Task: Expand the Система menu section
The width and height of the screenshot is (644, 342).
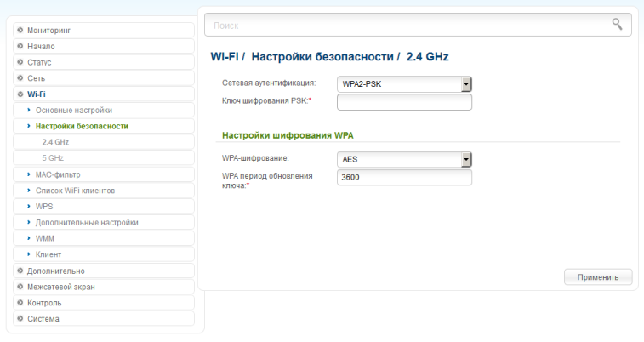Action: pos(104,318)
